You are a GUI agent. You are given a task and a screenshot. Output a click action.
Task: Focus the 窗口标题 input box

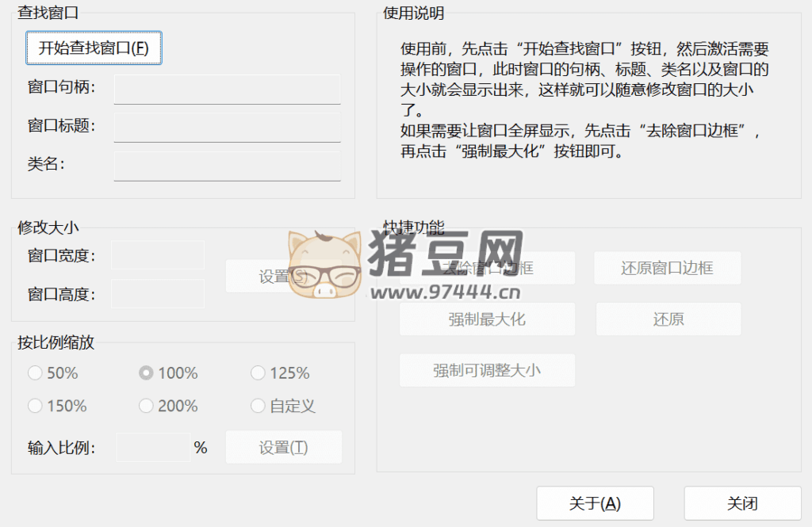coord(227,127)
